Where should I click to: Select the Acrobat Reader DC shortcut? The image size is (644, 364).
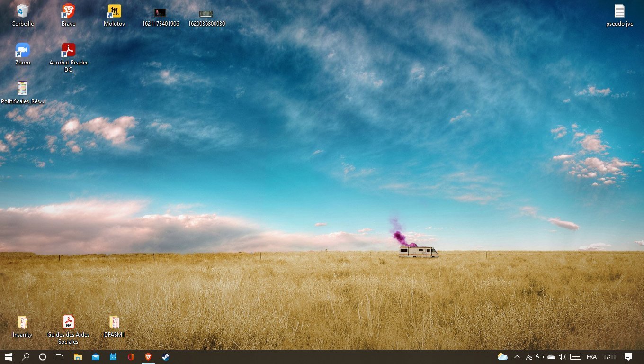coord(68,57)
